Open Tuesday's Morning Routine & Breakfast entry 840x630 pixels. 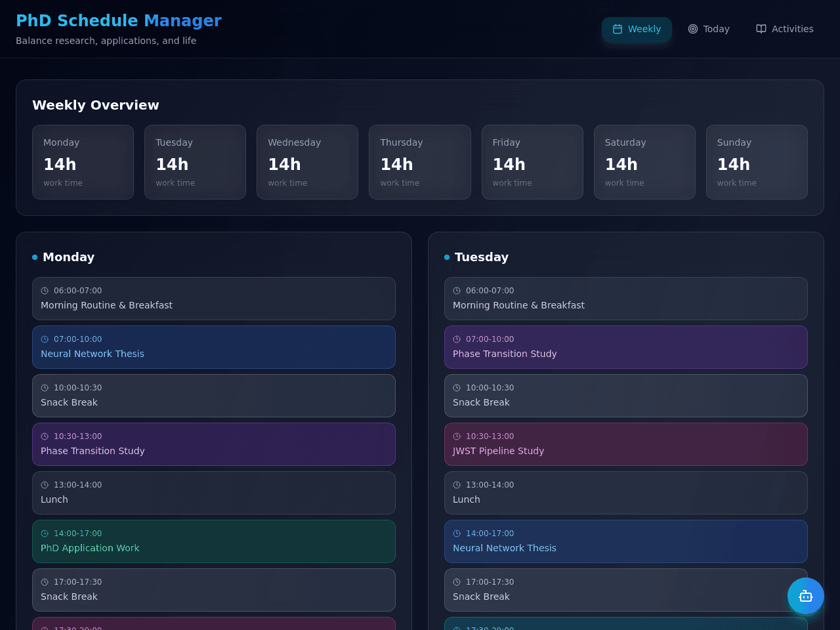tap(626, 299)
